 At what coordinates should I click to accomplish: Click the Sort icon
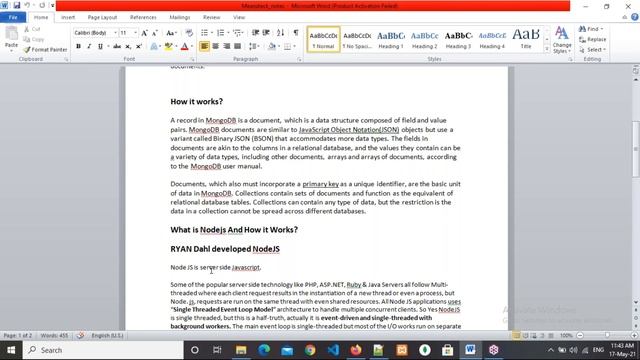(x=280, y=33)
